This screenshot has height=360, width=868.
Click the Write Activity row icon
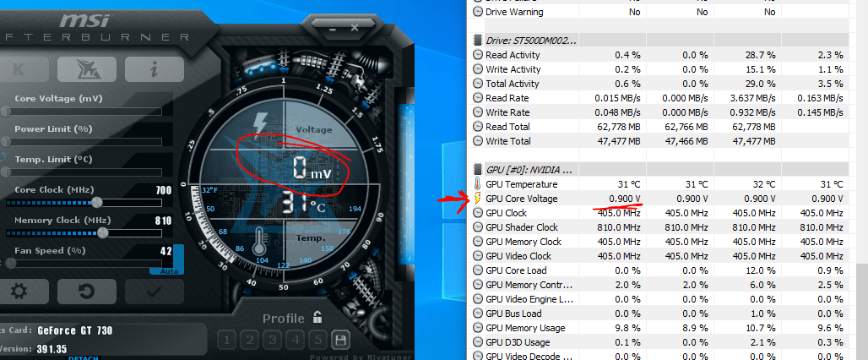(478, 69)
